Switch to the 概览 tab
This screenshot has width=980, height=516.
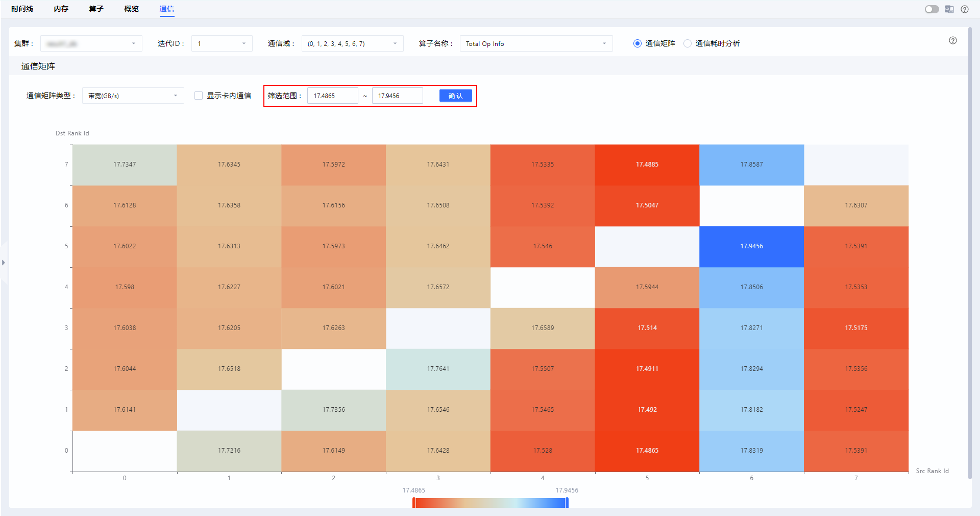[x=131, y=9]
